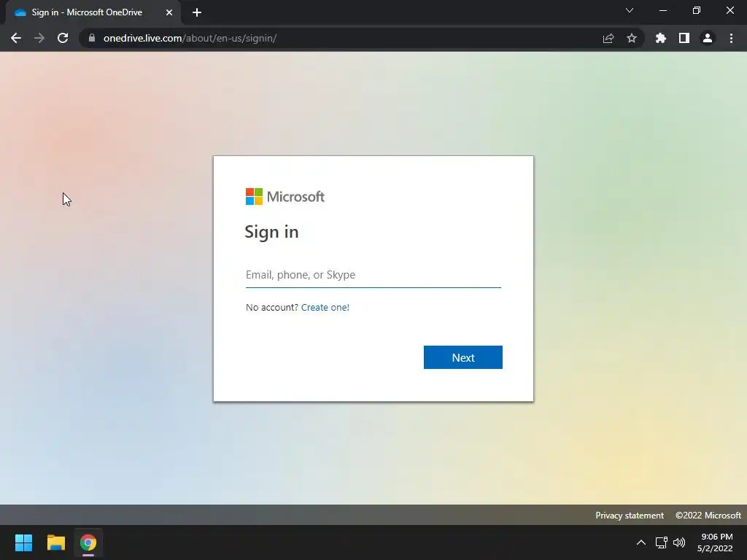Open the Extensions puzzle icon
Viewport: 747px width, 560px height.
tap(661, 38)
